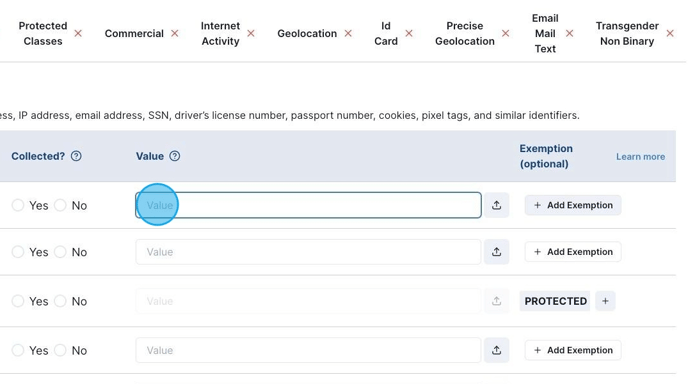Select No radio in fourth row
This screenshot has height=384, width=688.
pyautogui.click(x=60, y=350)
